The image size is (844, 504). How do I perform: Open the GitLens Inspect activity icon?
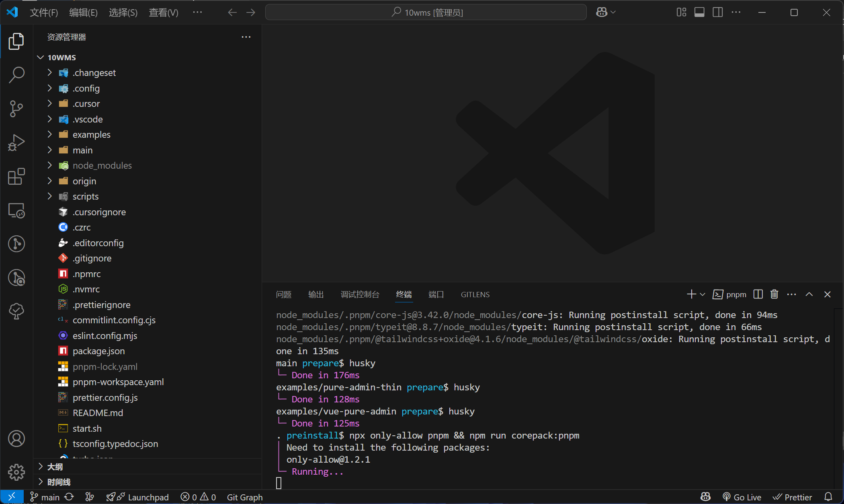point(16,278)
